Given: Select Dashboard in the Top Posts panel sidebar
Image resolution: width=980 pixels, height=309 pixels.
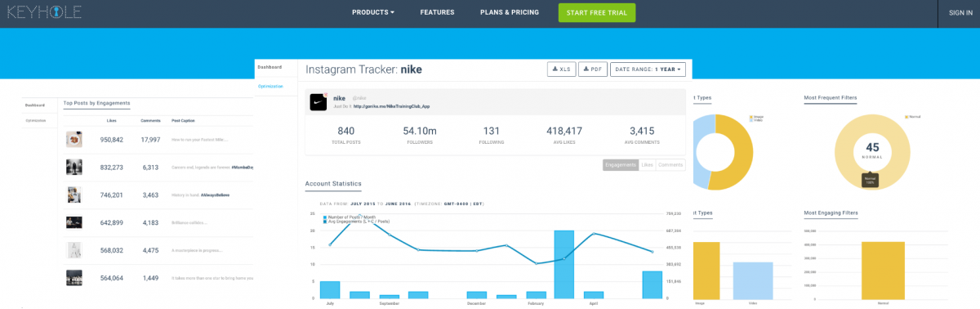Looking at the screenshot, I should [34, 105].
